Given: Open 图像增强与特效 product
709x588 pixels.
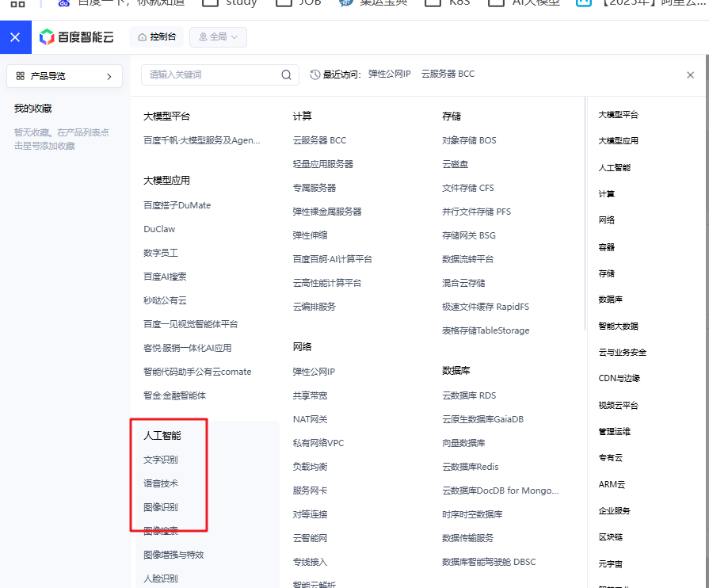Looking at the screenshot, I should click(173, 555).
